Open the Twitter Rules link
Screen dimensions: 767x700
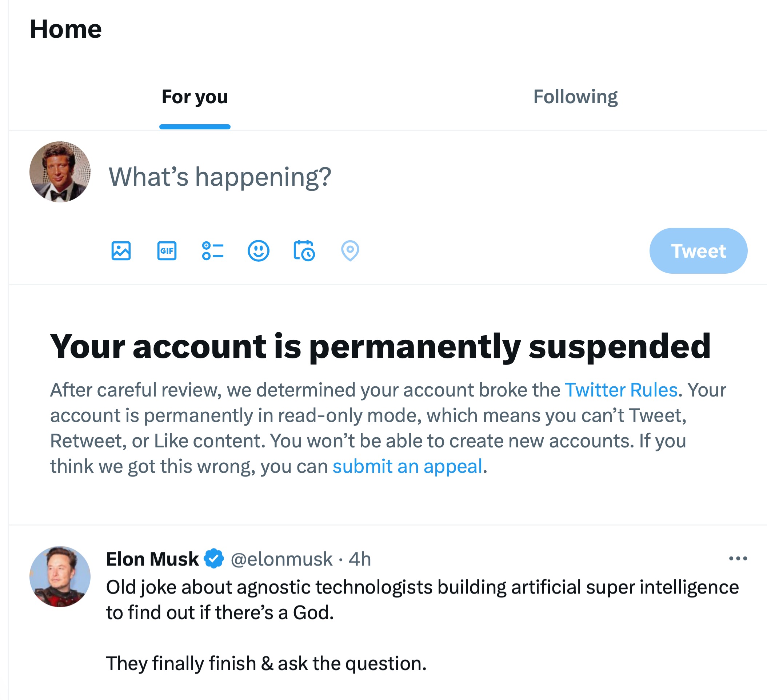(621, 390)
